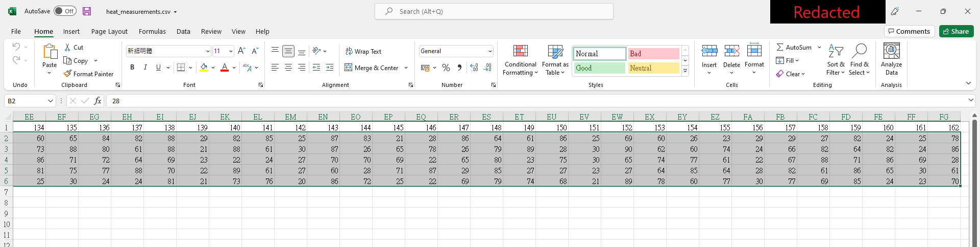Click the Undo arrow icon
Viewport: 980px width, 247px height.
point(16,47)
